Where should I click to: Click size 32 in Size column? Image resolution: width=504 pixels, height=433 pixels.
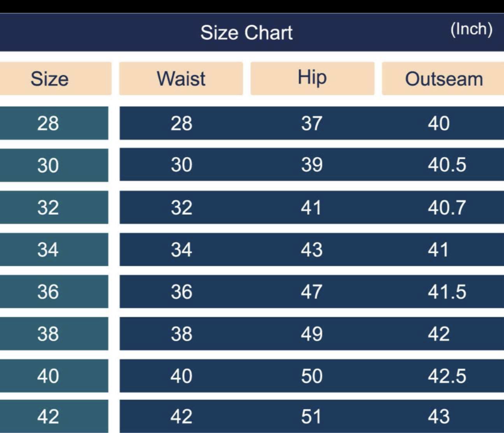(48, 208)
